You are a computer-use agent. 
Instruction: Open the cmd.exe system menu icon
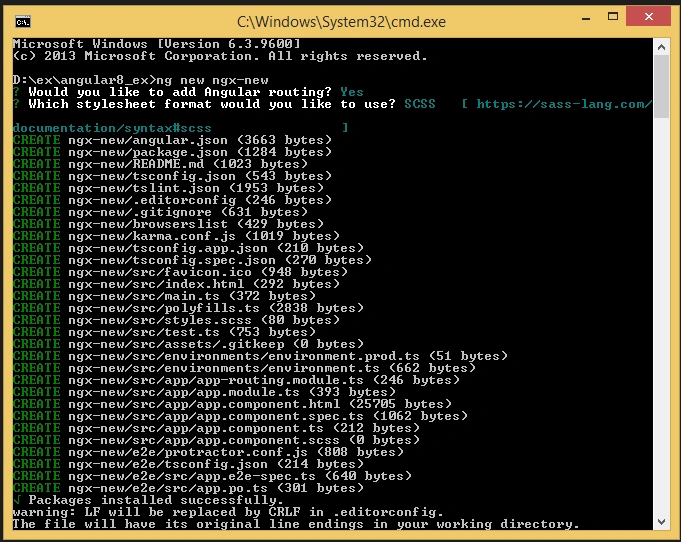(x=23, y=21)
